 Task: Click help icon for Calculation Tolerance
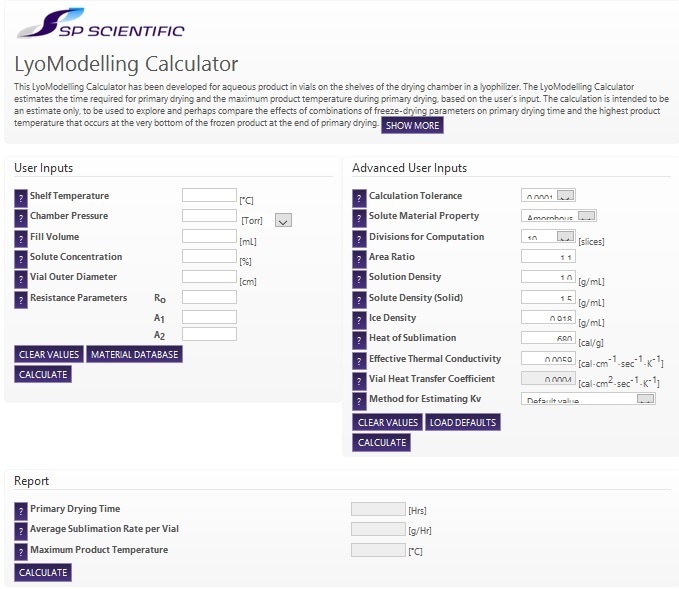pos(360,197)
